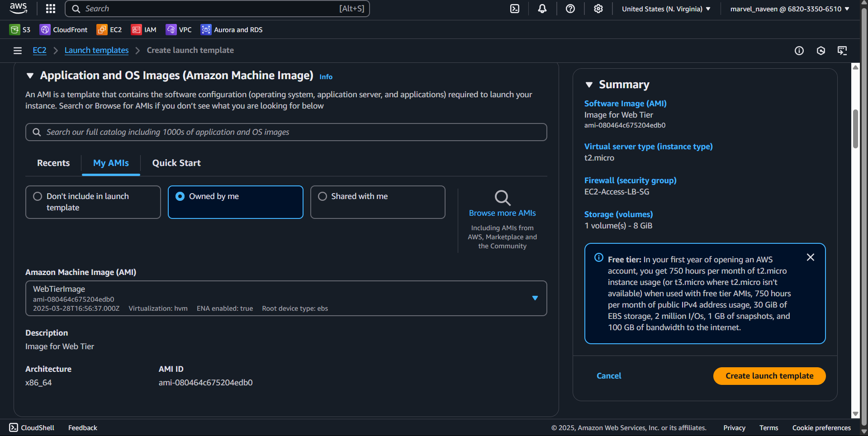Open VPC service shortcut
Viewport: 868px width, 436px height.
pos(179,30)
